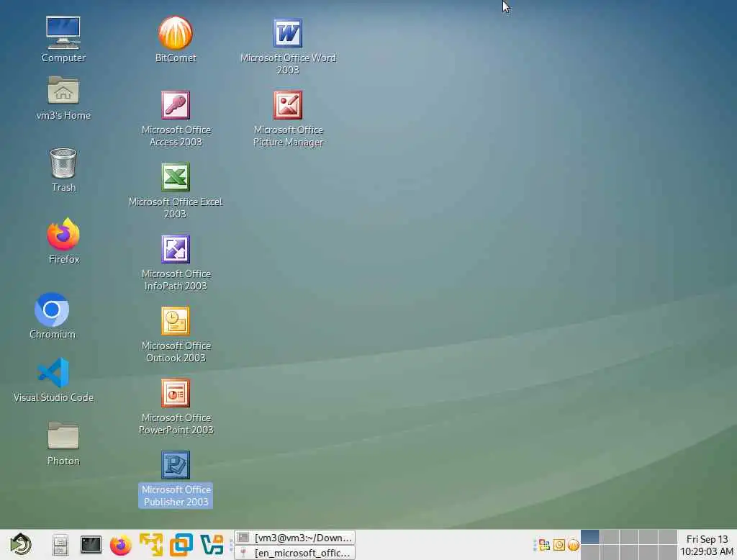Screen dimensions: 737x560
Task: Click the teal VMware launcher in taskbar
Action: click(212, 545)
